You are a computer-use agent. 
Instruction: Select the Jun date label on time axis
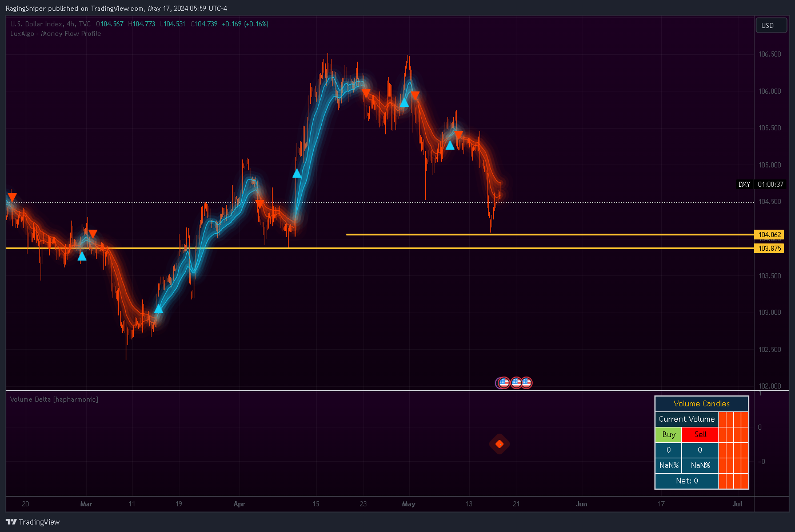click(x=581, y=504)
